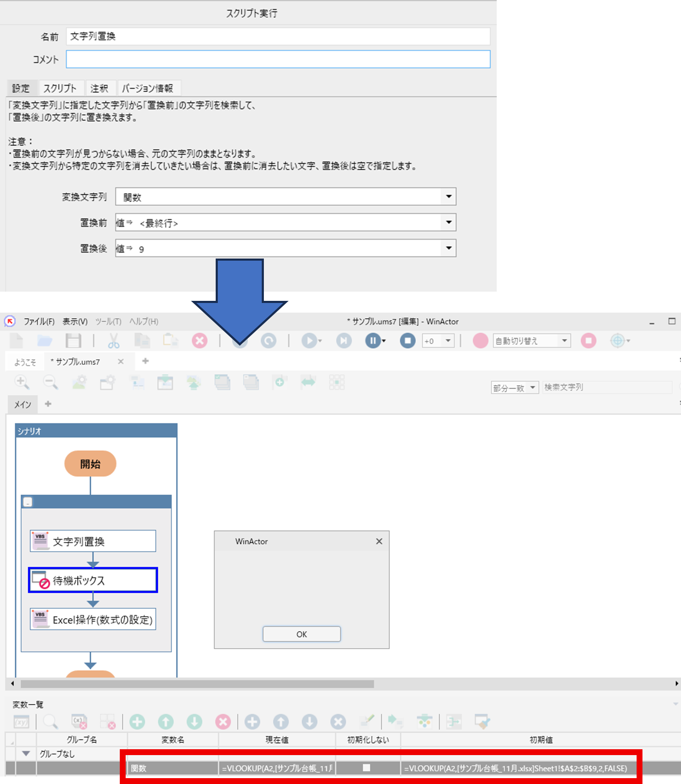The height and width of the screenshot is (784, 681).
Task: Click the pink record circle button
Action: pyautogui.click(x=480, y=341)
